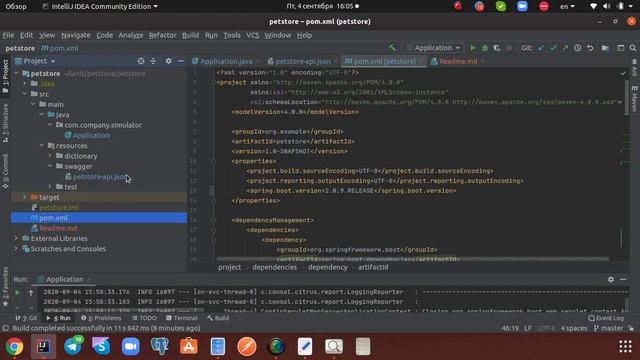The height and width of the screenshot is (360, 640).
Task: Select petstore-api.json in Project tree
Action: click(100, 177)
